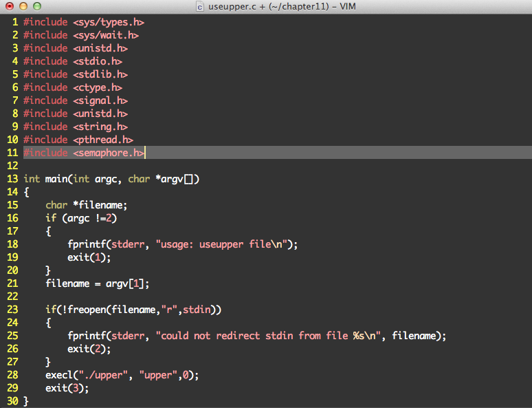
Task: Click line 10 '#include <pthread.h>'
Action: [78, 140]
